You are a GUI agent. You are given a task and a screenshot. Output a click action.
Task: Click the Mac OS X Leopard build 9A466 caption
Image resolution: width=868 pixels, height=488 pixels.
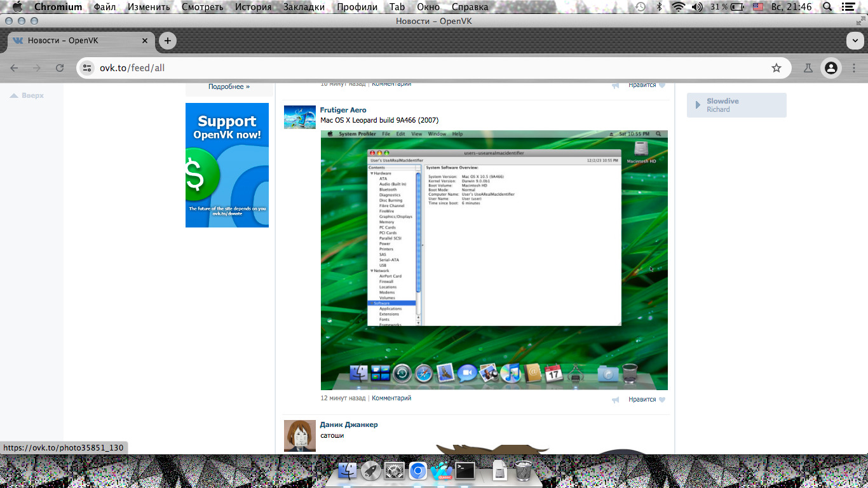coord(379,120)
